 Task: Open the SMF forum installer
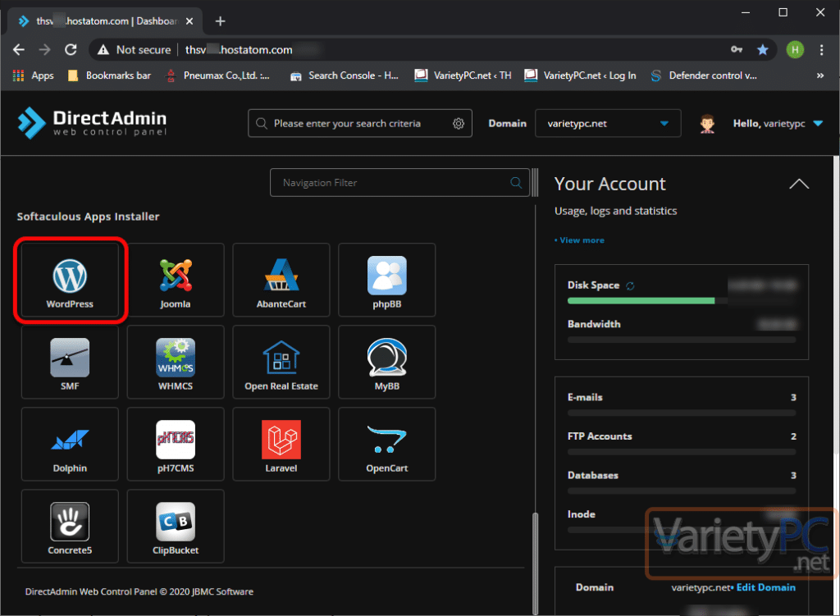click(70, 362)
